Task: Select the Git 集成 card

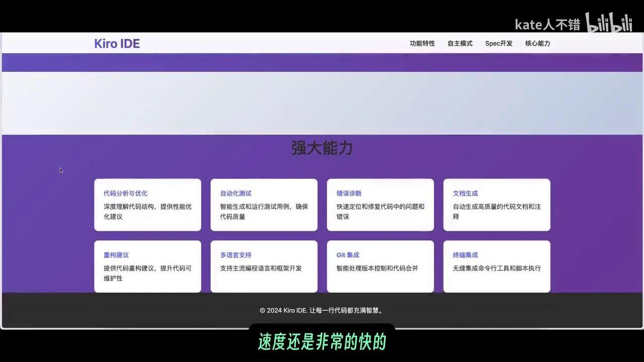Action: pyautogui.click(x=380, y=266)
